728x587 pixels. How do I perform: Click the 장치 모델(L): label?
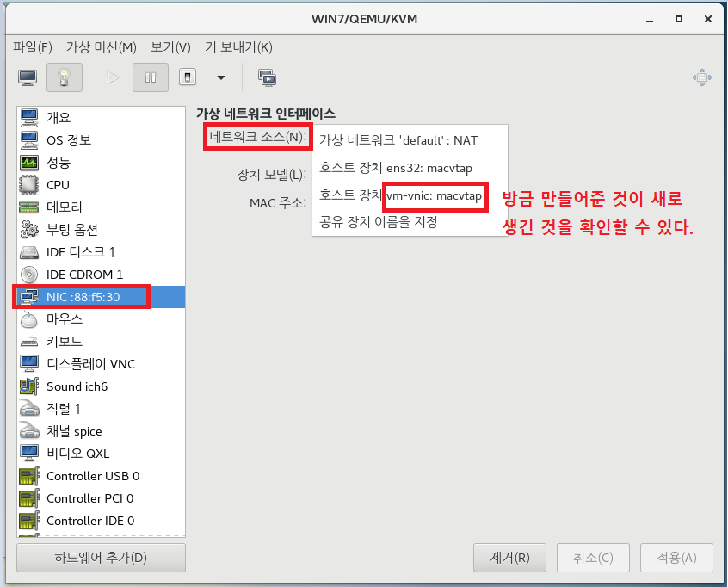click(x=272, y=175)
